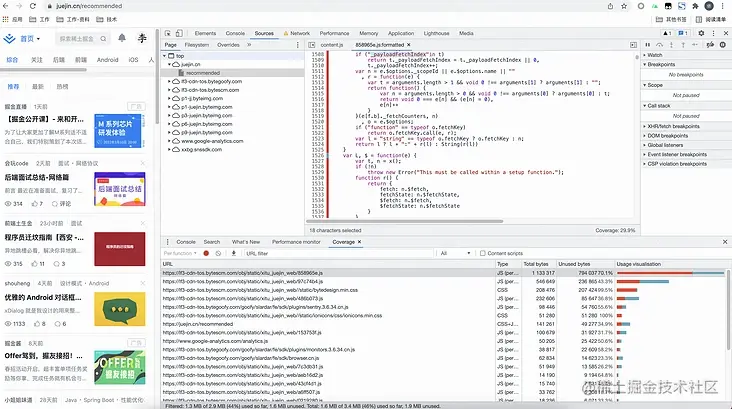Toggle pause on exceptions icon
The width and height of the screenshot is (732, 409).
click(723, 45)
